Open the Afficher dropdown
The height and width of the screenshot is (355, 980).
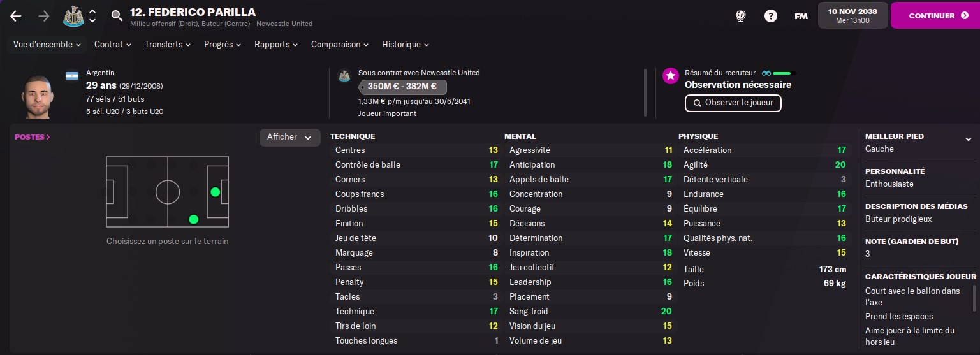(289, 137)
